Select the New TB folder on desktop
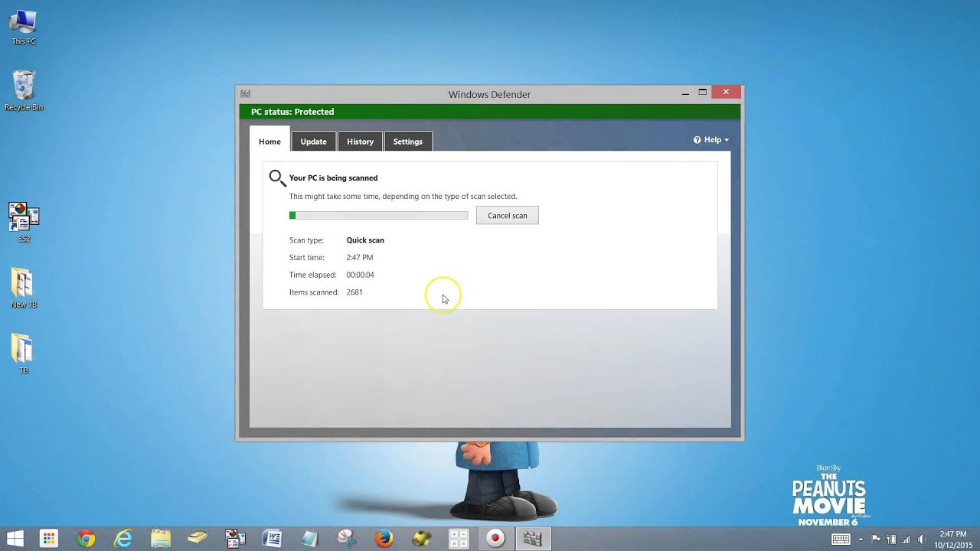The width and height of the screenshot is (980, 551). tap(24, 289)
